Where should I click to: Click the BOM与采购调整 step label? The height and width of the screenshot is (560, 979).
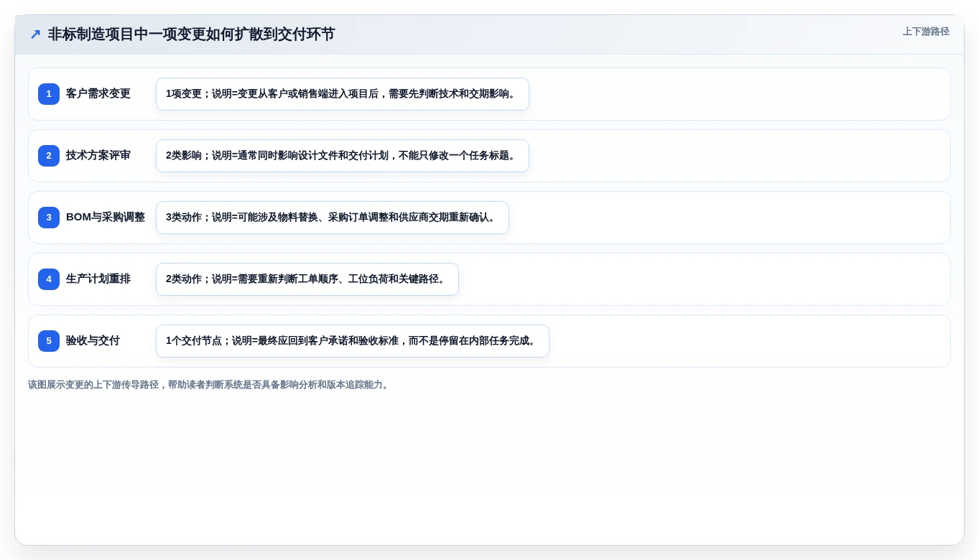tap(106, 218)
